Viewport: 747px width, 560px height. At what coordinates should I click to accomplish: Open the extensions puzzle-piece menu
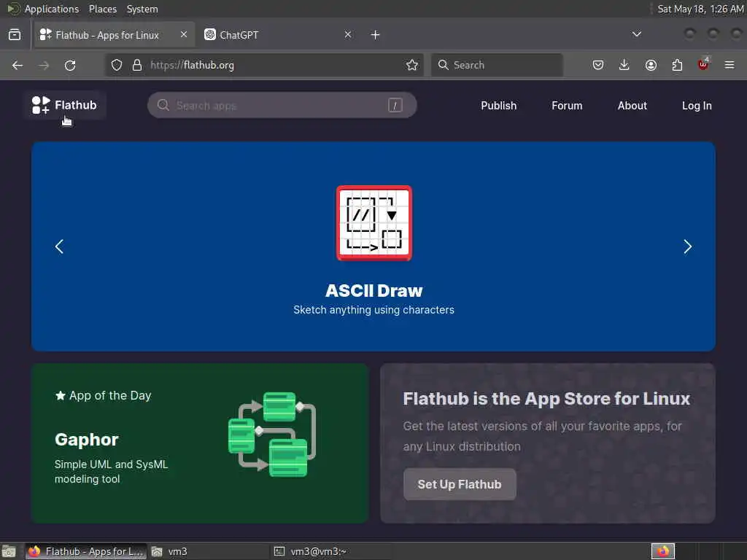click(x=677, y=65)
